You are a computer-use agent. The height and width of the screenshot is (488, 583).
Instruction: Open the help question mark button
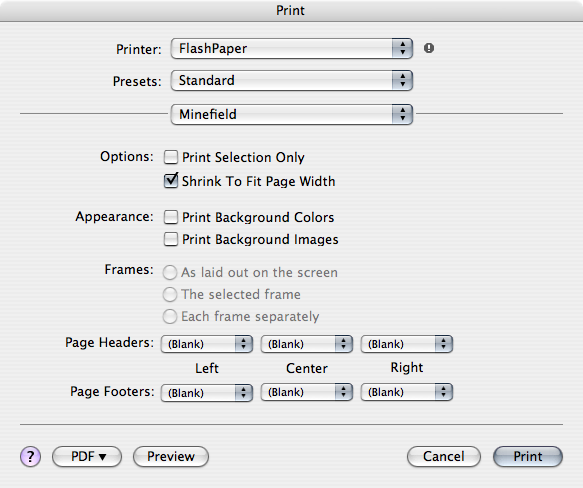[30, 456]
